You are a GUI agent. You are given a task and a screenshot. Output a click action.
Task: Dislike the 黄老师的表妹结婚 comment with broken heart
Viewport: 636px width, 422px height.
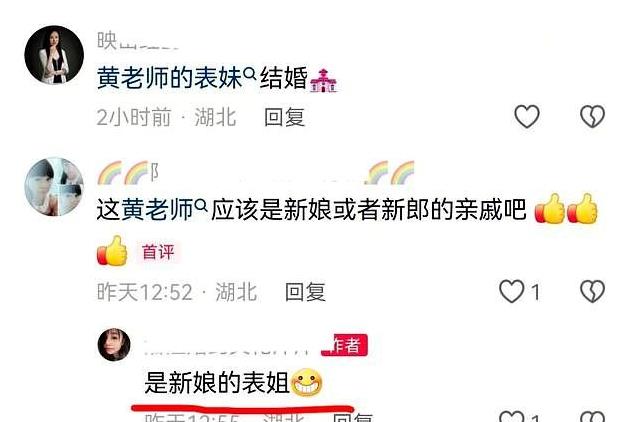point(592,116)
